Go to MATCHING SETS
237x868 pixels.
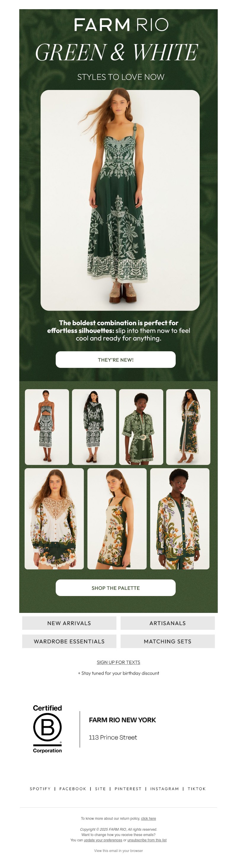[x=168, y=641]
